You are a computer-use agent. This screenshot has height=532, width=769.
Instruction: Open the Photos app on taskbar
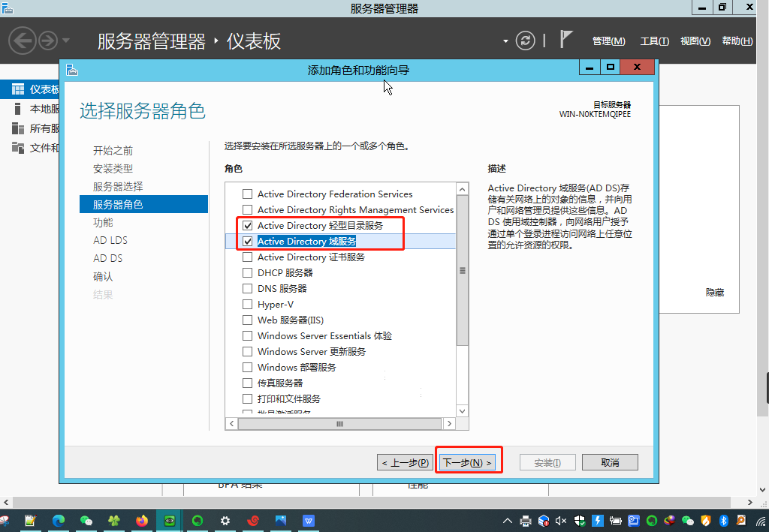[281, 521]
